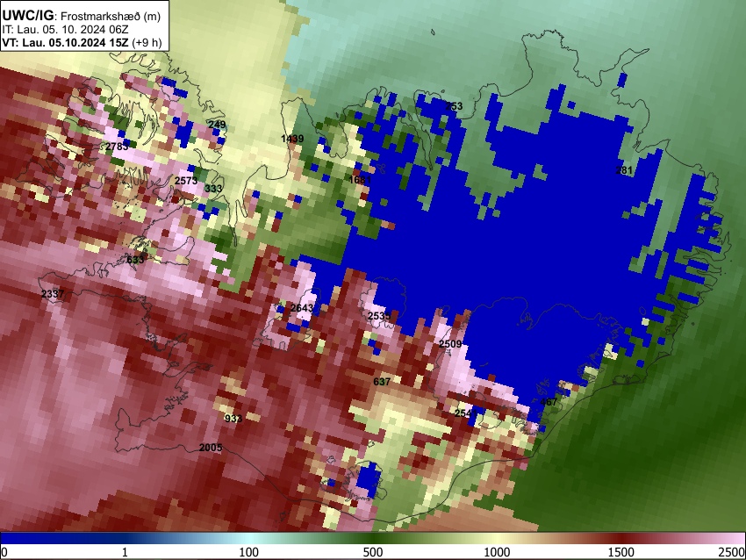Click the map value label 2337

[53, 294]
